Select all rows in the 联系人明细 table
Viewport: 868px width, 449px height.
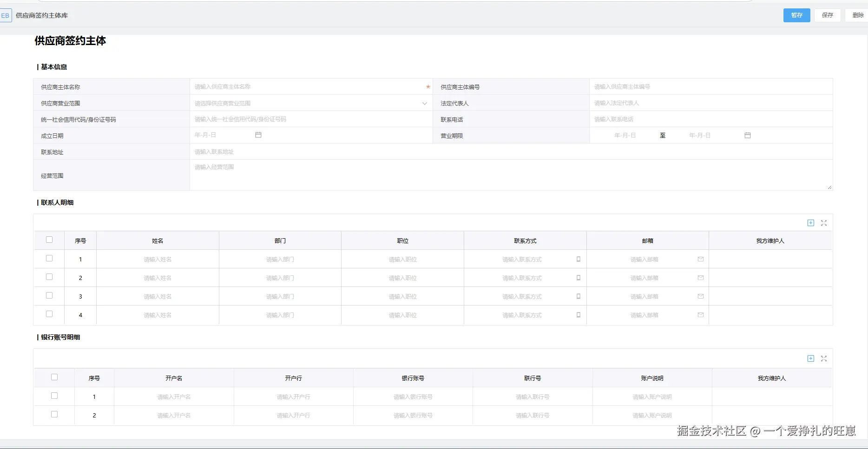click(49, 240)
